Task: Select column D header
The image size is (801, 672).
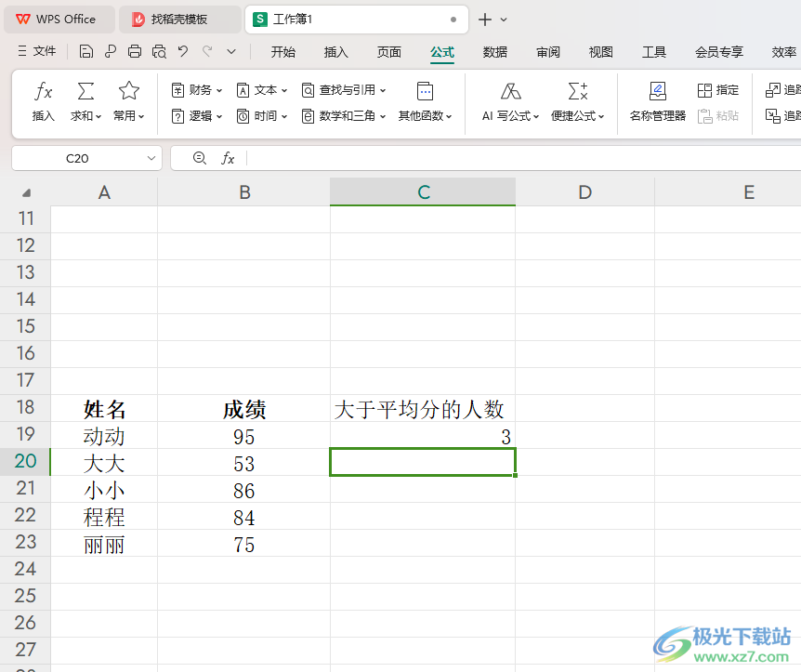Action: pos(584,192)
